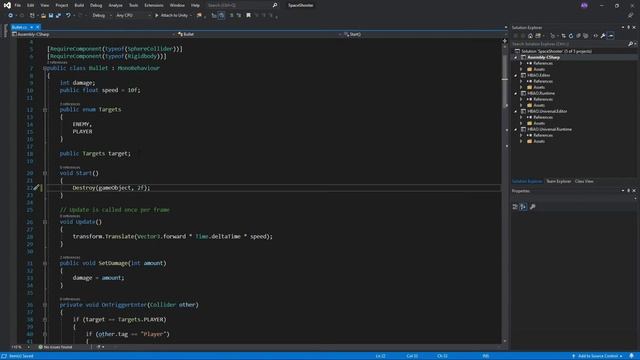The image size is (640, 360).
Task: Close the Bullet.cs tab
Action: coord(38,27)
